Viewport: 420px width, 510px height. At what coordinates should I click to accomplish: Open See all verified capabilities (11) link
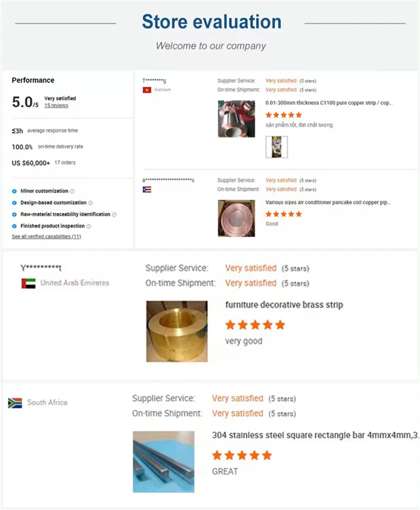46,237
